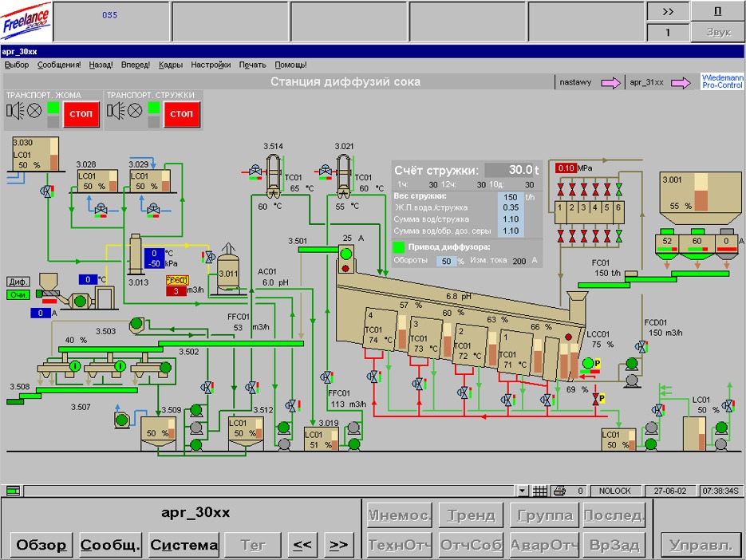
Task: Click the Обзор button
Action: (x=42, y=546)
